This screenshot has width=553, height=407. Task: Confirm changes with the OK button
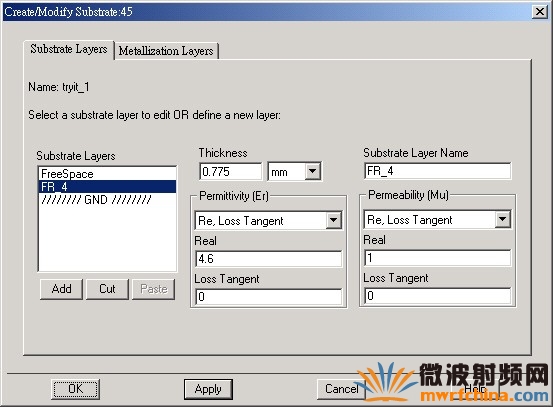(x=75, y=389)
